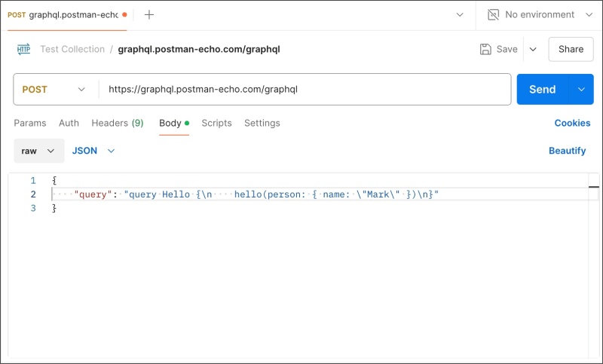
Task: Open the Settings tab
Action: click(262, 123)
